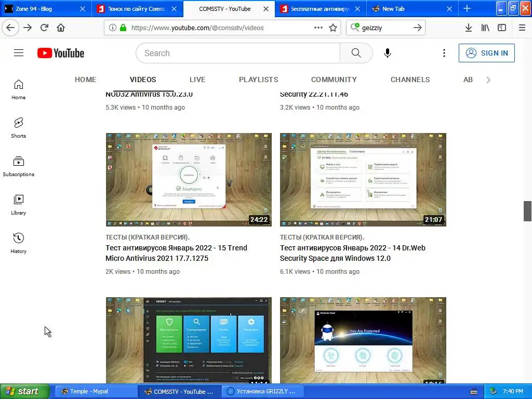Reload the current page
Image resolution: width=532 pixels, height=399 pixels.
point(44,28)
